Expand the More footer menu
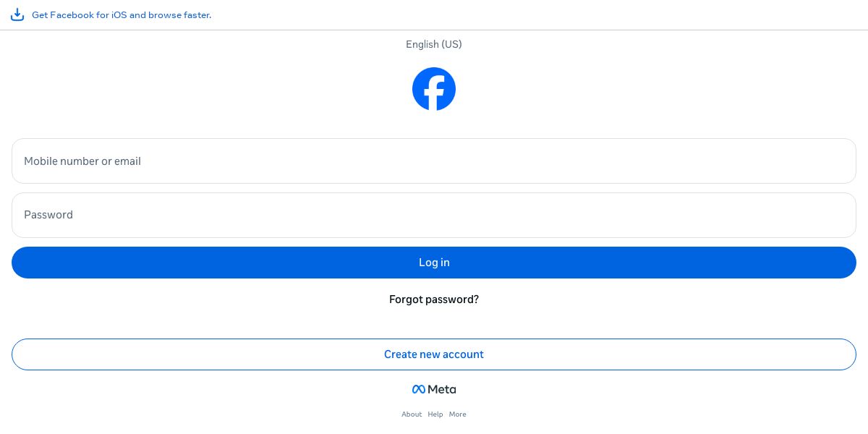The image size is (868, 434). (x=457, y=414)
